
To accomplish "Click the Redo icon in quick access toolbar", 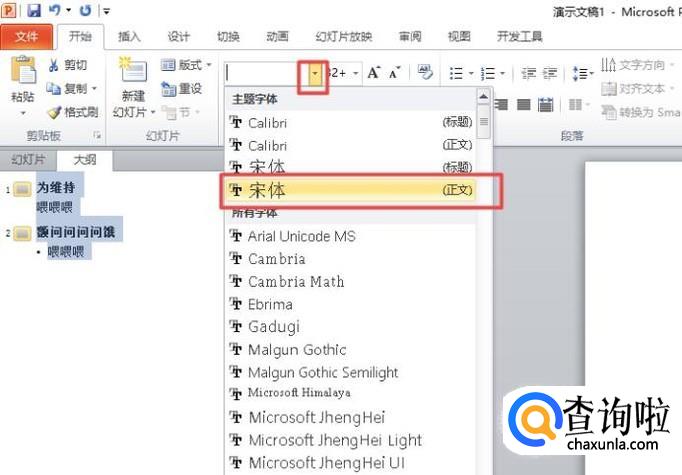I will pos(86,10).
